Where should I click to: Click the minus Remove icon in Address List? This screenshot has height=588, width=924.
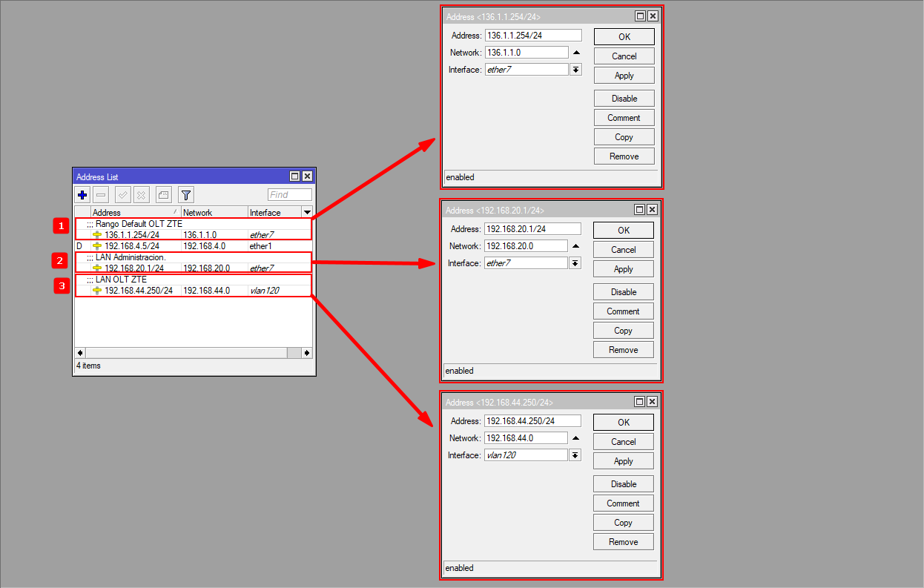(102, 195)
